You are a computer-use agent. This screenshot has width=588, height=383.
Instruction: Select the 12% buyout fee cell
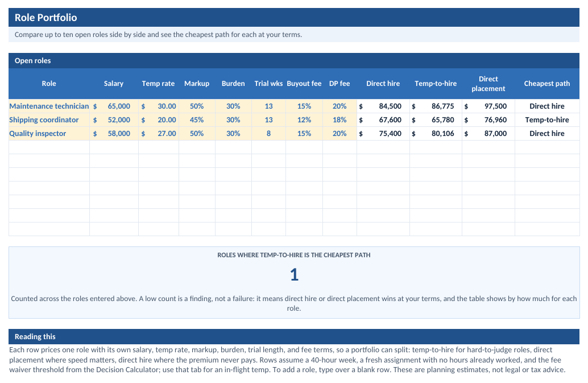click(304, 120)
